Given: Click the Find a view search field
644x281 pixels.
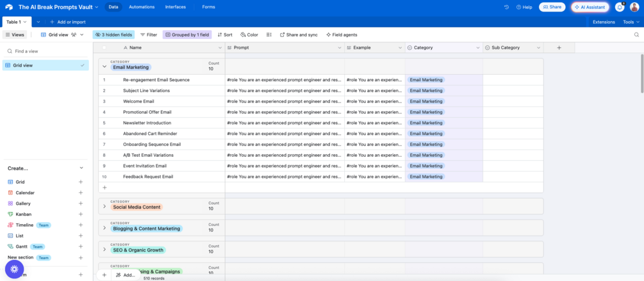Looking at the screenshot, I should pos(45,51).
